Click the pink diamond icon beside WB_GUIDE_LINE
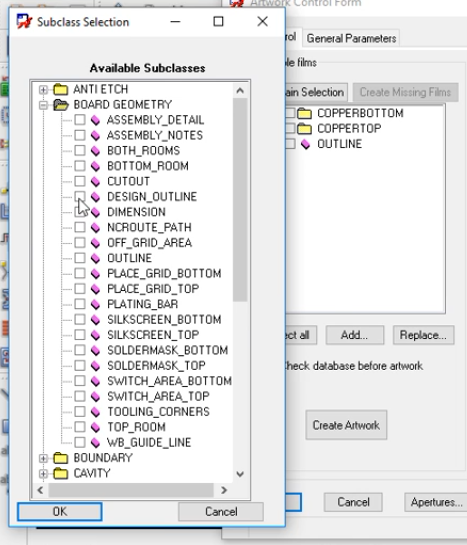467x545 pixels. [x=95, y=442]
